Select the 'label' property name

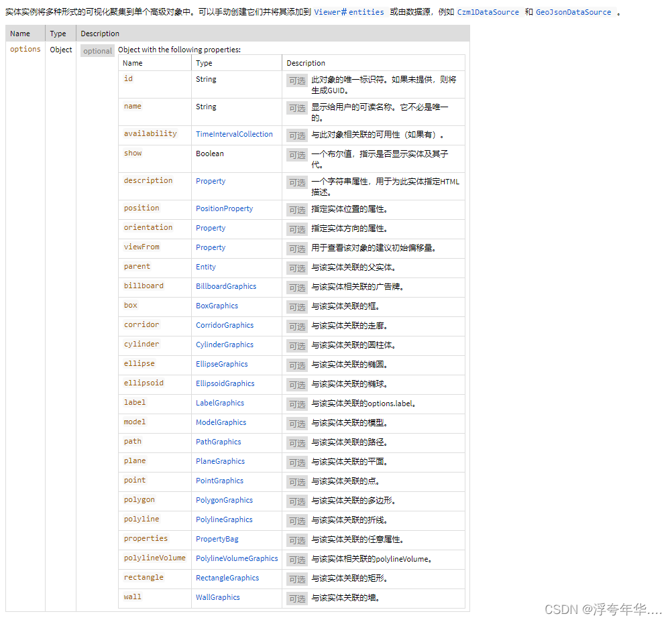(135, 403)
